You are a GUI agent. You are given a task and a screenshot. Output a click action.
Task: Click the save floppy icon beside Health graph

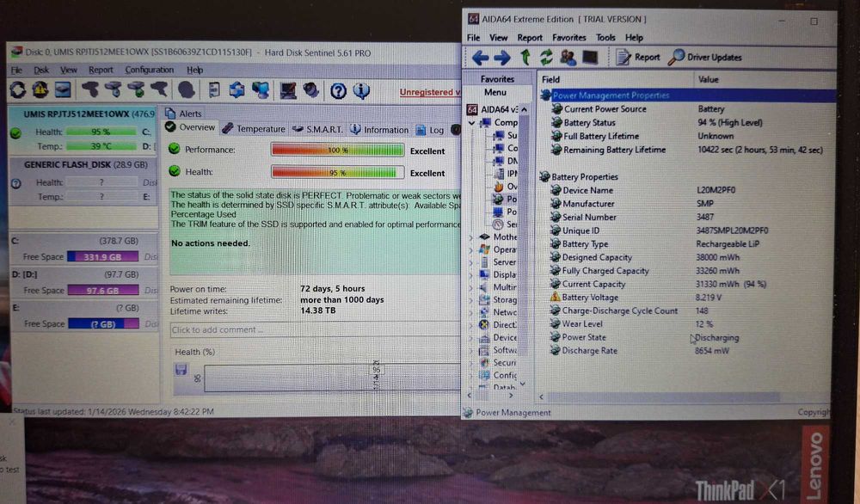[181, 369]
